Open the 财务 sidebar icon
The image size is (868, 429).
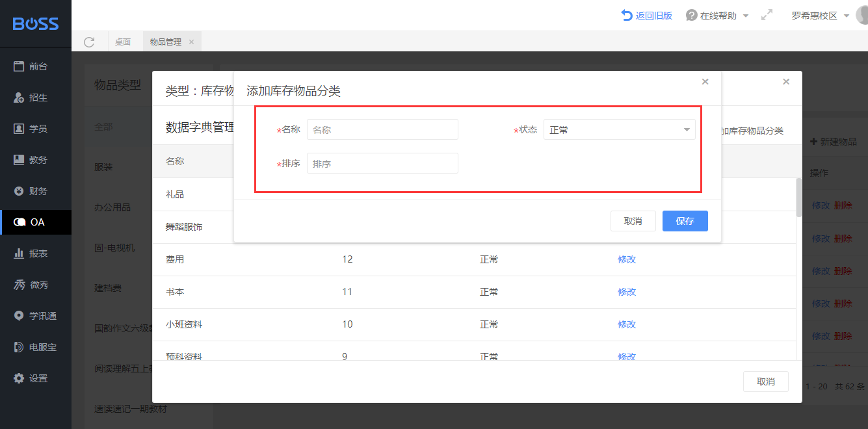coord(19,191)
